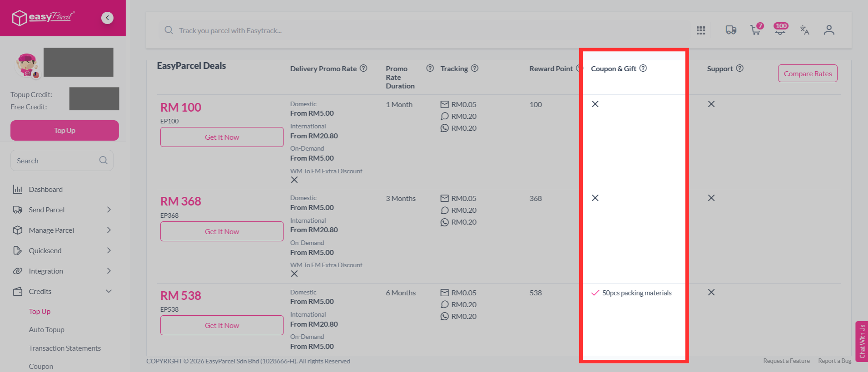Click the Coupon & Gift help icon
Screen dimensions: 868x372
[643, 68]
